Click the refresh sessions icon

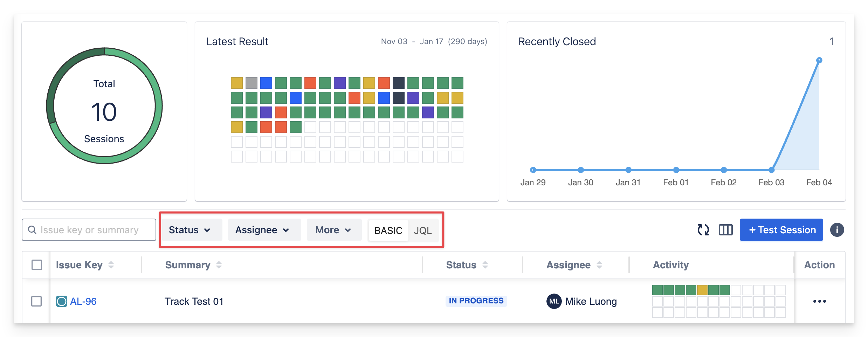pyautogui.click(x=703, y=230)
